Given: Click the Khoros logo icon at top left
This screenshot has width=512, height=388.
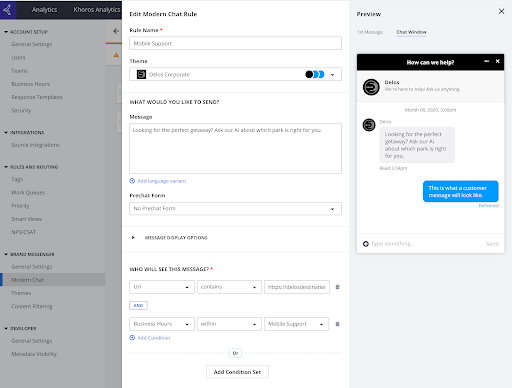Looking at the screenshot, I should point(7,9).
